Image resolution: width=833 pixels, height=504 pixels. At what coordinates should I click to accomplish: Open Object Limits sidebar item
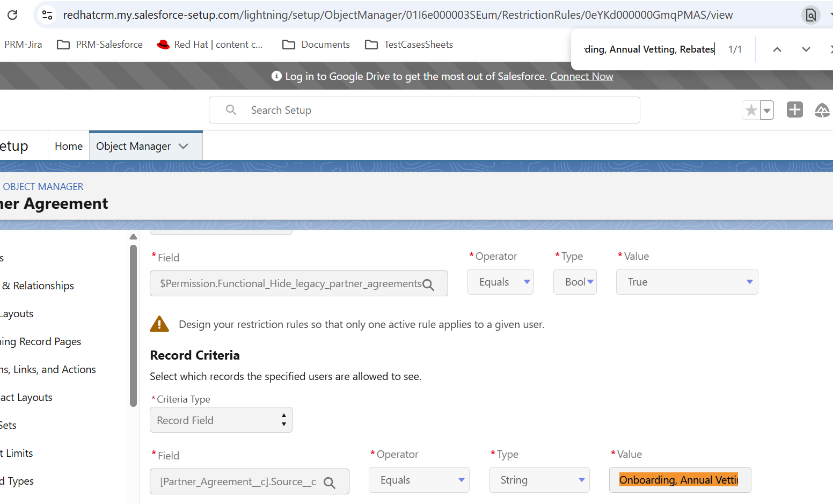[x=17, y=453]
